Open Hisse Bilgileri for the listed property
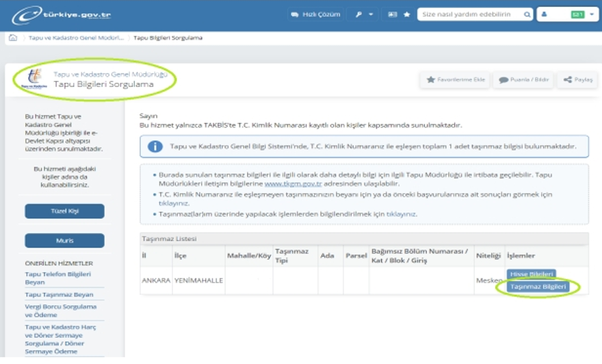Screen dimensions: 602x364 (x=531, y=274)
